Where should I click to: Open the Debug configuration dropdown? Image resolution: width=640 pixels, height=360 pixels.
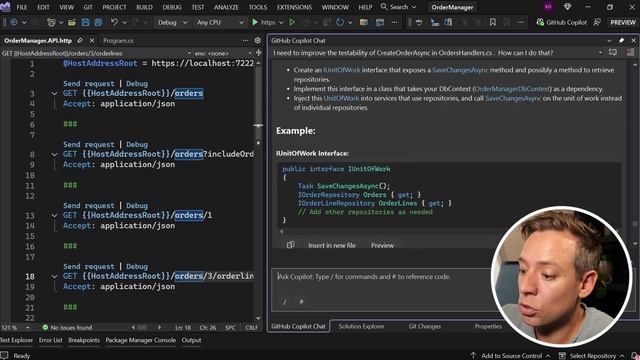172,22
